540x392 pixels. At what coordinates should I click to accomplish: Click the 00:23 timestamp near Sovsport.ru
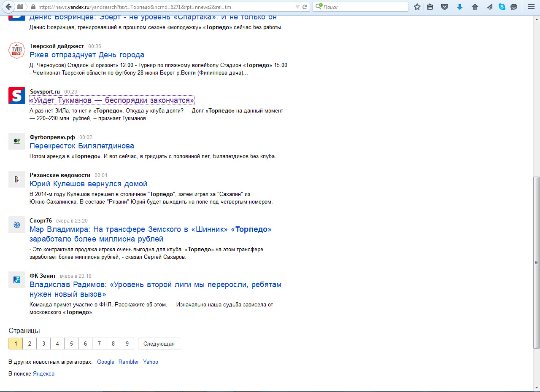coord(70,91)
